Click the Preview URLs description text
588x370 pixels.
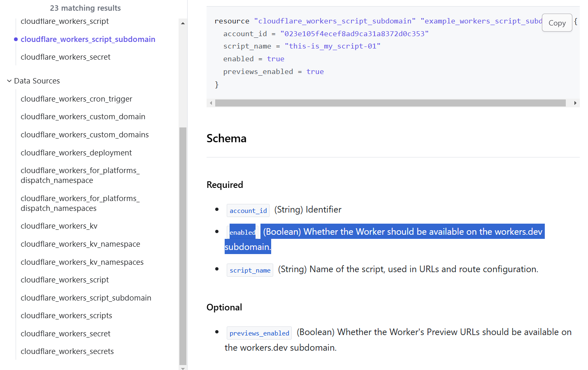click(x=398, y=340)
